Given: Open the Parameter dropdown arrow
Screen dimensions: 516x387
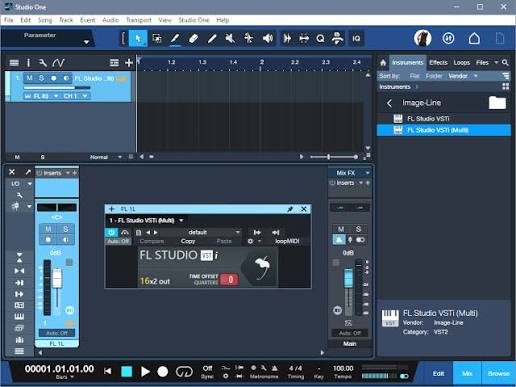Looking at the screenshot, I should click(x=86, y=42).
